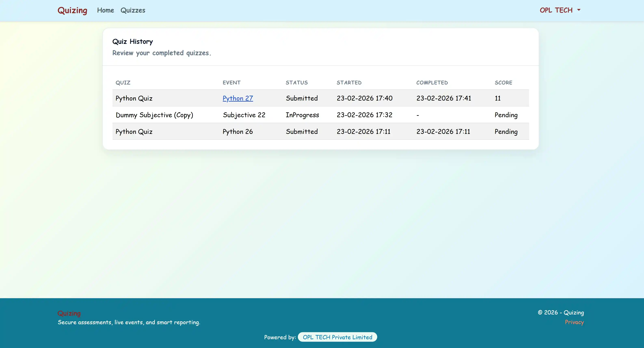
Task: Click the SCORE column header
Action: pyautogui.click(x=504, y=82)
